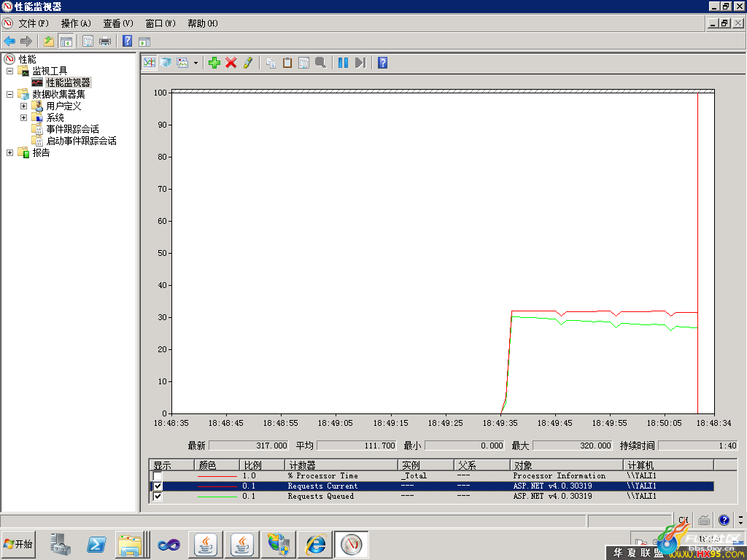747x560 pixels.
Task: Open Windows Explorer from the taskbar
Action: pos(130,544)
